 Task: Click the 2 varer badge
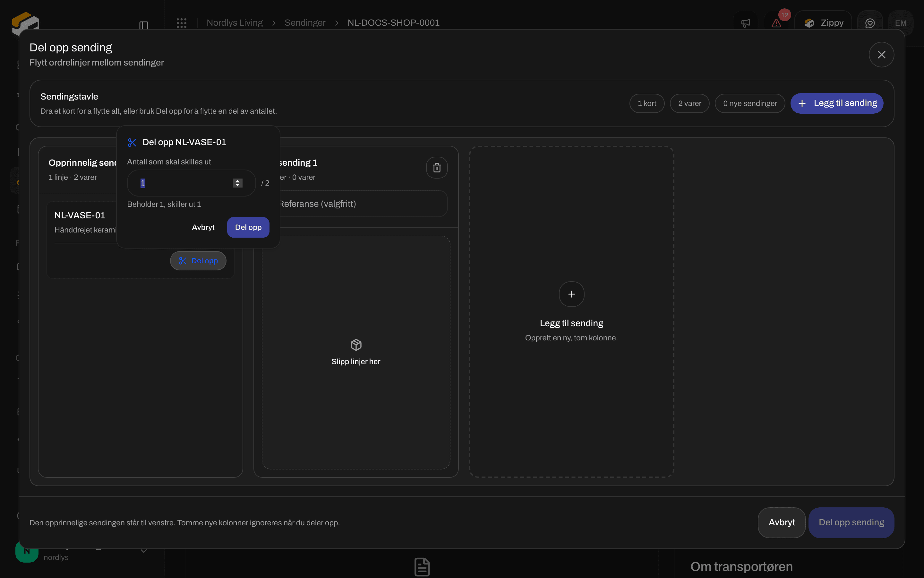(689, 104)
